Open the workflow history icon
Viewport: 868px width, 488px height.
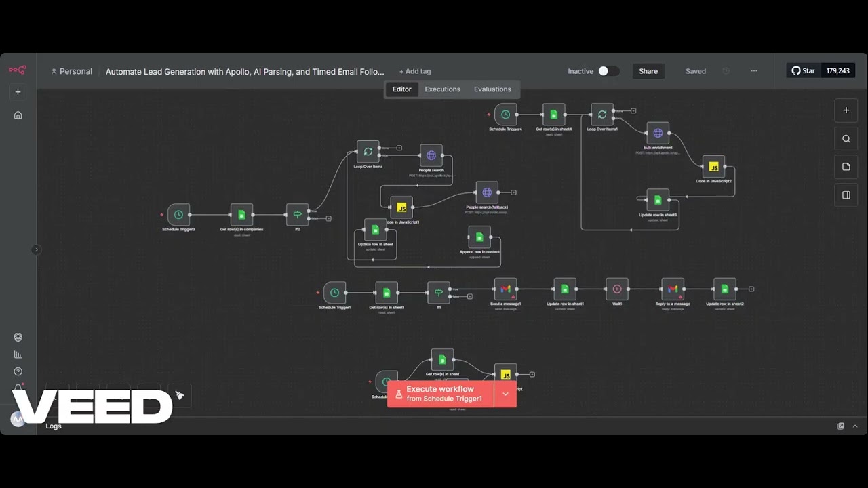[x=726, y=71]
